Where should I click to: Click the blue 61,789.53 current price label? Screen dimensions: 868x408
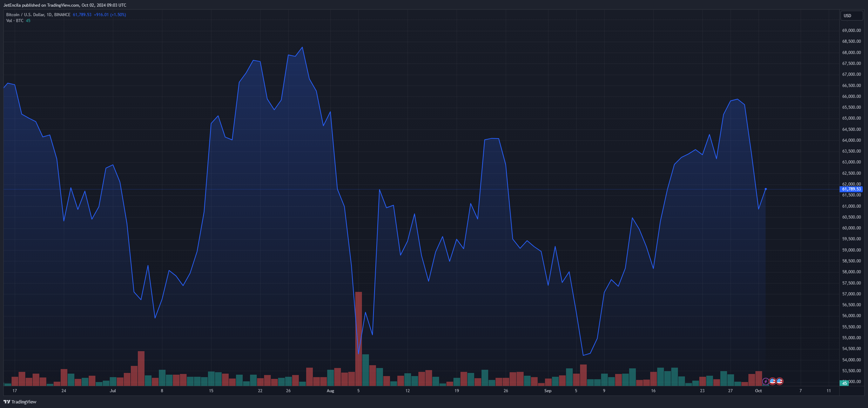[x=851, y=189]
